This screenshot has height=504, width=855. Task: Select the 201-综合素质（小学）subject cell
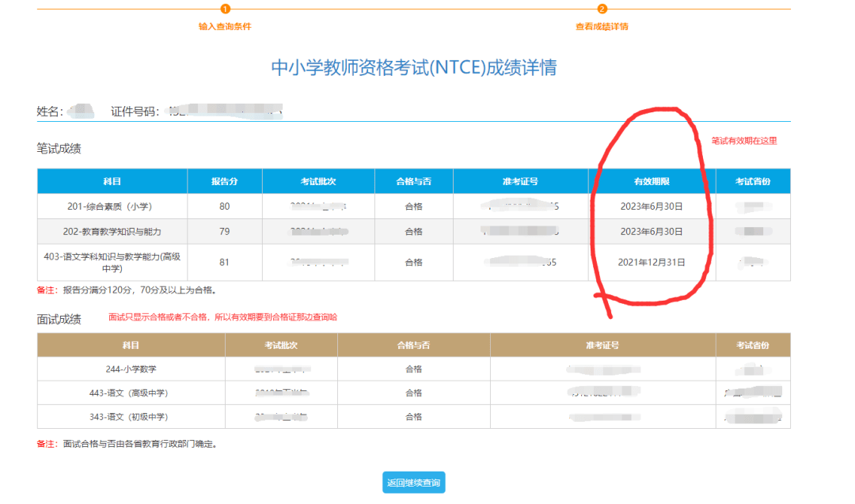point(110,207)
